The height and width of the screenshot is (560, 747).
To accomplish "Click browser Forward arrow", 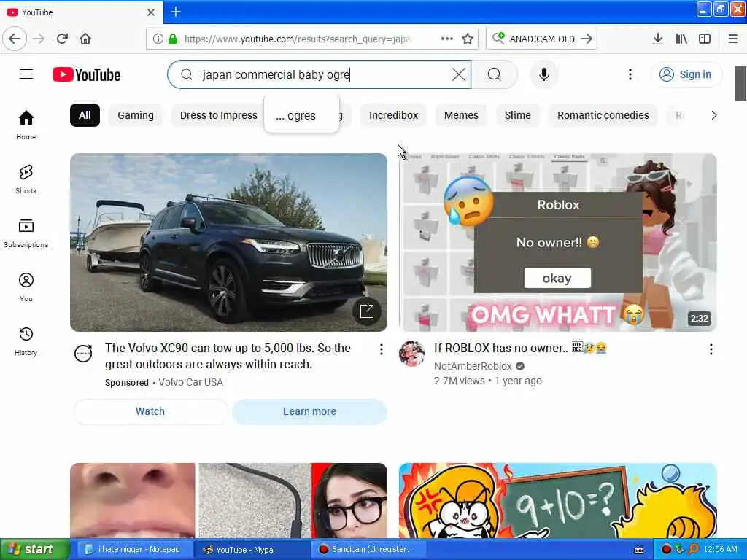I will (39, 39).
